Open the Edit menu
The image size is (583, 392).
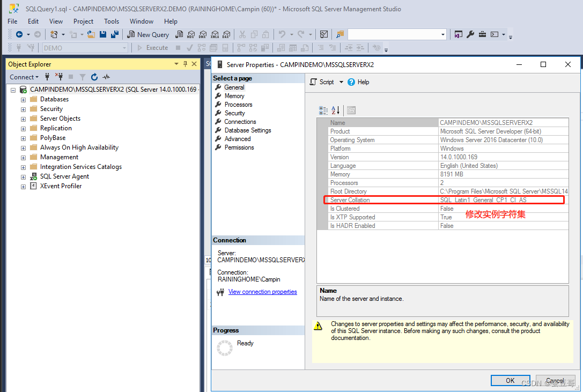point(33,21)
